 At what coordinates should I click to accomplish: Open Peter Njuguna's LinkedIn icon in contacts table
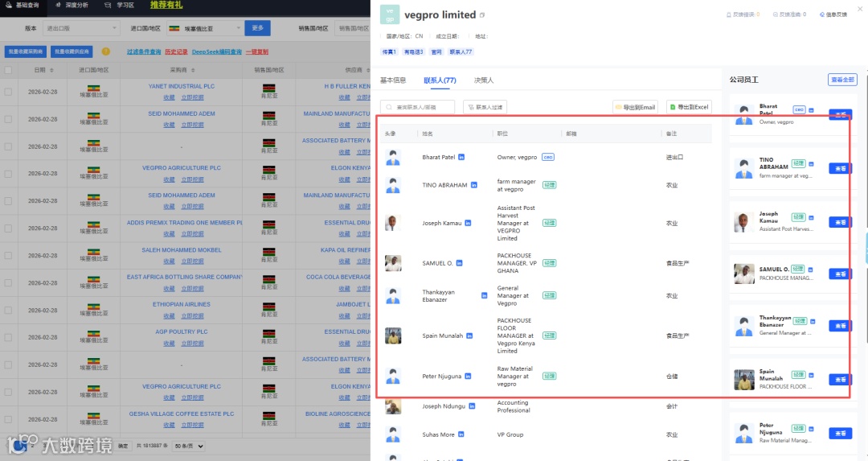pyautogui.click(x=468, y=377)
